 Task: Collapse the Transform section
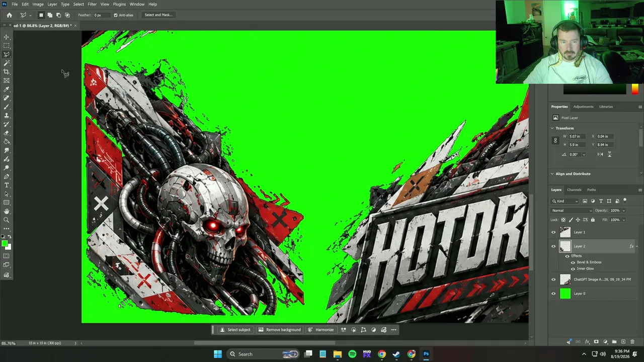coord(552,128)
